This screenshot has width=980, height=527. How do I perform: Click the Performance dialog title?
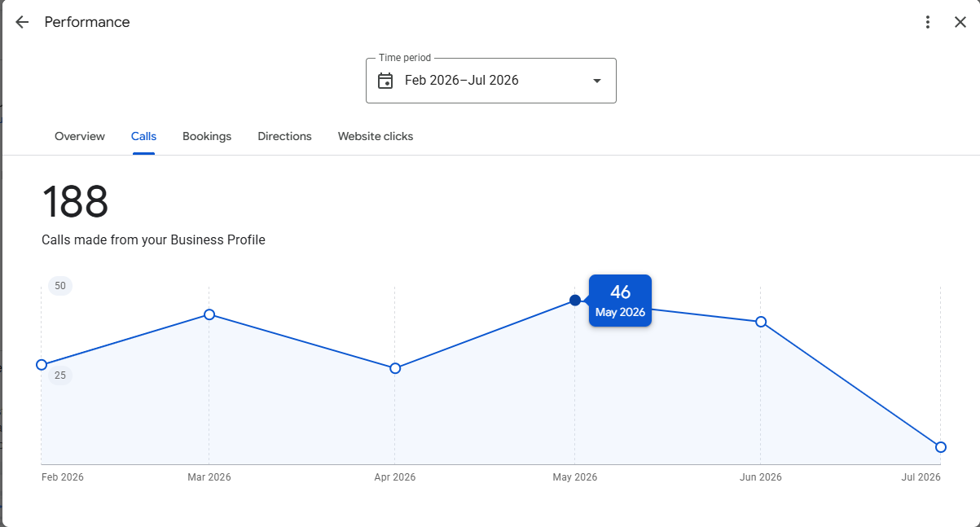pyautogui.click(x=87, y=22)
